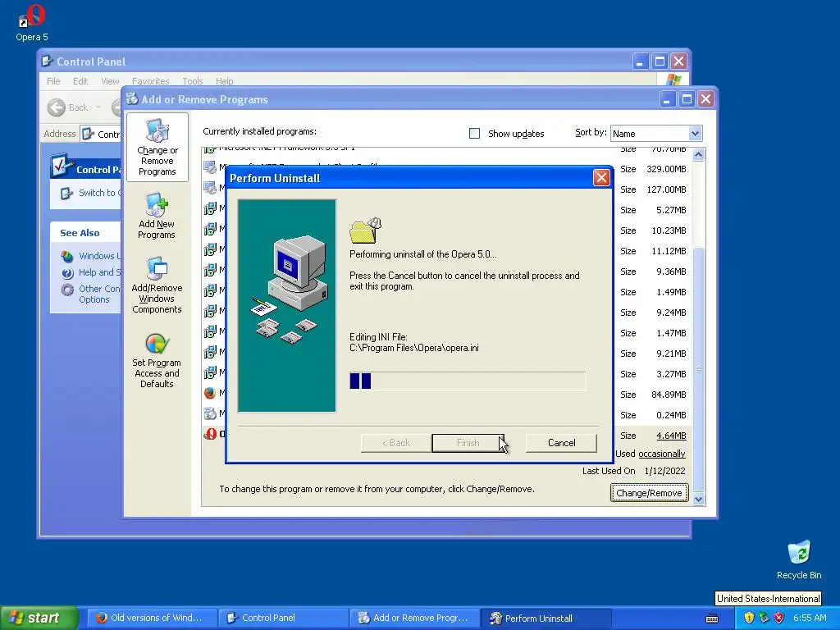Select Change or Remove Programs sidebar icon
This screenshot has height=630, width=840.
pyautogui.click(x=157, y=148)
